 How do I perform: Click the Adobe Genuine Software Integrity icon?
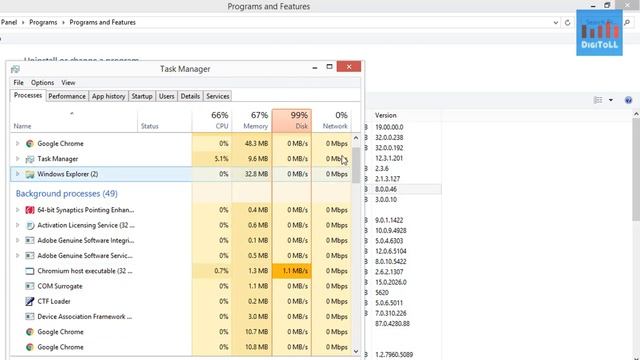[x=29, y=240]
